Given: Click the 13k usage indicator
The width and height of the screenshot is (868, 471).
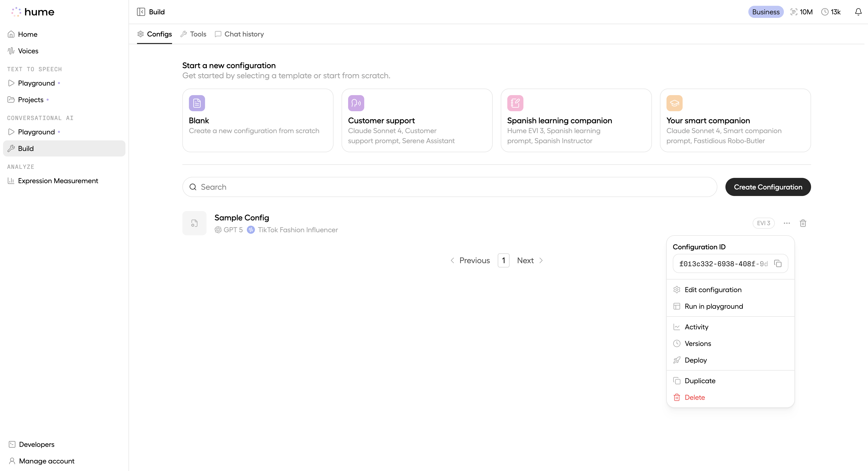Looking at the screenshot, I should pyautogui.click(x=831, y=12).
